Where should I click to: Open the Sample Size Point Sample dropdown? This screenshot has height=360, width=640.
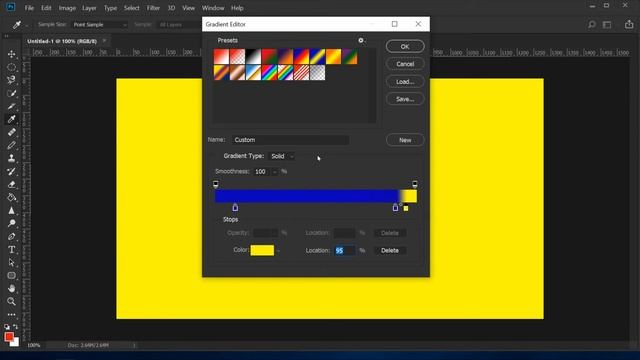point(100,24)
